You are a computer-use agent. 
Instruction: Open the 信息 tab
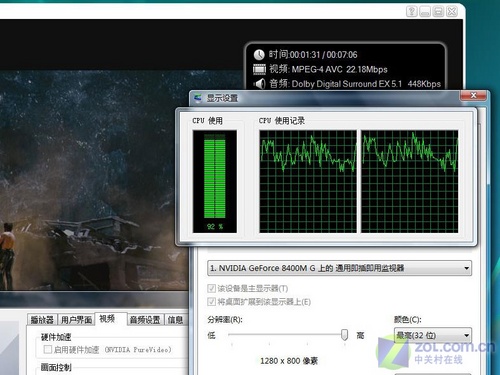175,320
